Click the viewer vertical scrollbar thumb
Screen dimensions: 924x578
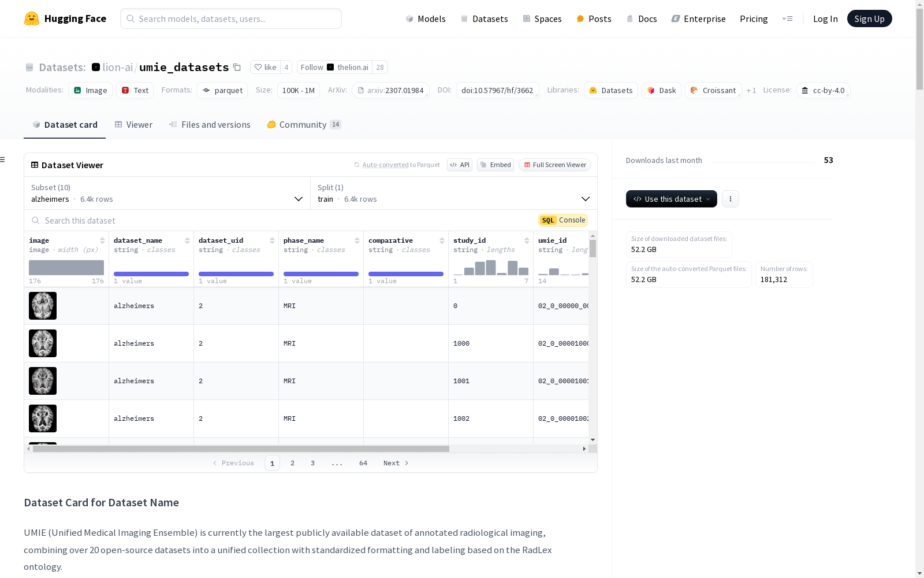tap(593, 249)
